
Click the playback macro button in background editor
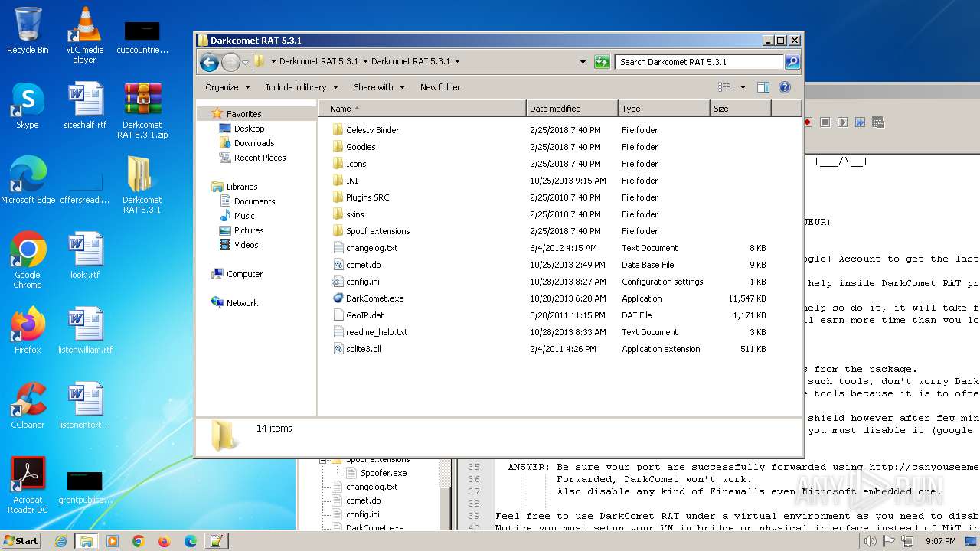click(842, 122)
